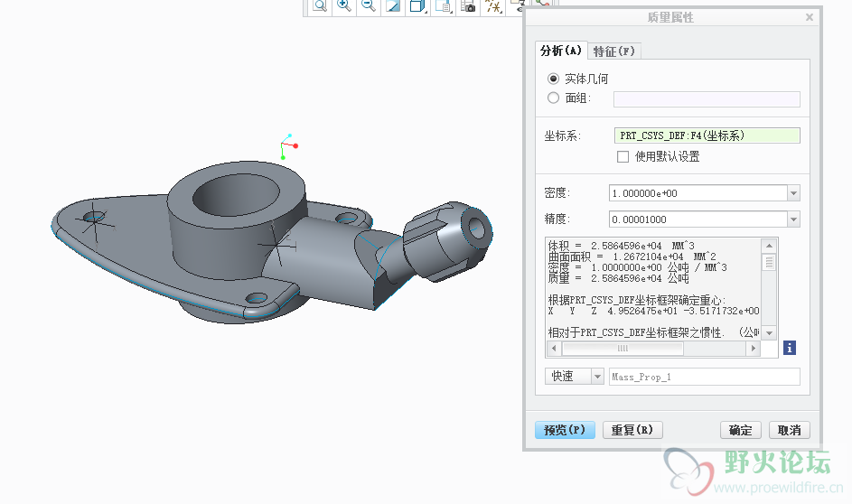This screenshot has width=852, height=504.
Task: Click the 精度 value input field
Action: (x=698, y=219)
